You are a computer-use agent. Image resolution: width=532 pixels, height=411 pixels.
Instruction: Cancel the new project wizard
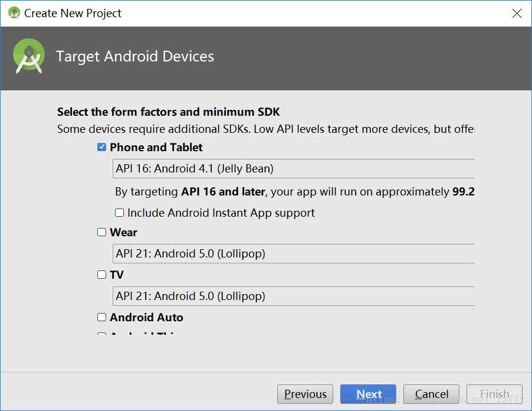431,394
